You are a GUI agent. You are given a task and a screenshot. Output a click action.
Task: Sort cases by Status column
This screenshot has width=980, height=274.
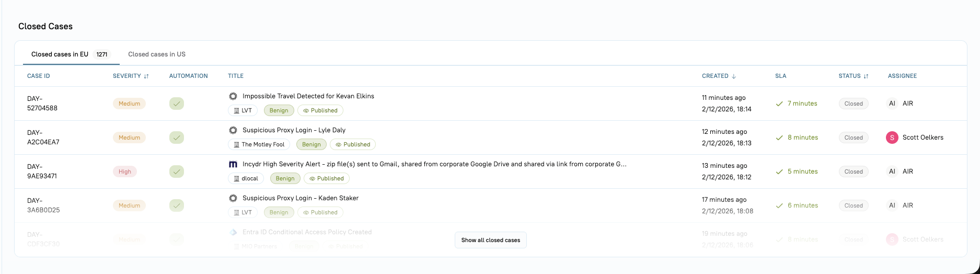pyautogui.click(x=866, y=76)
